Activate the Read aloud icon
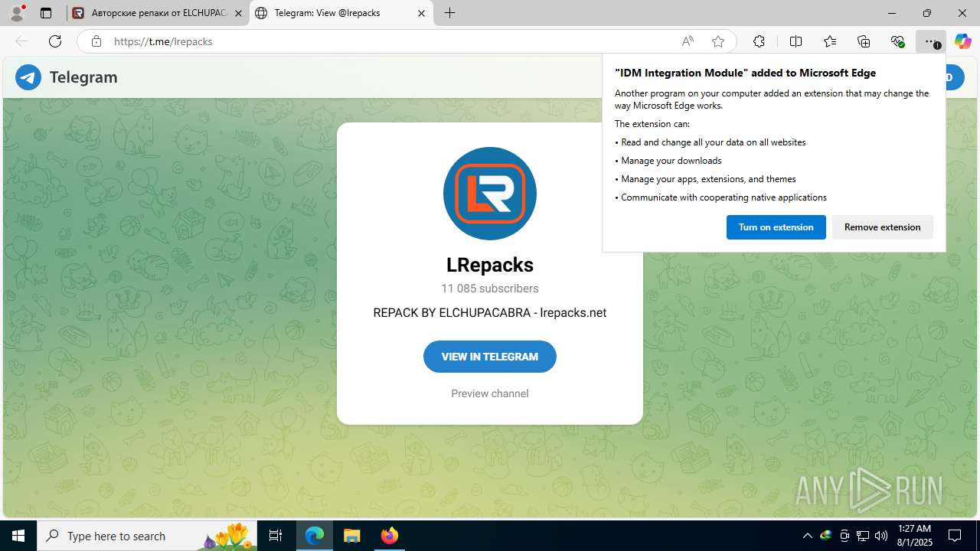This screenshot has width=980, height=551. pos(688,41)
